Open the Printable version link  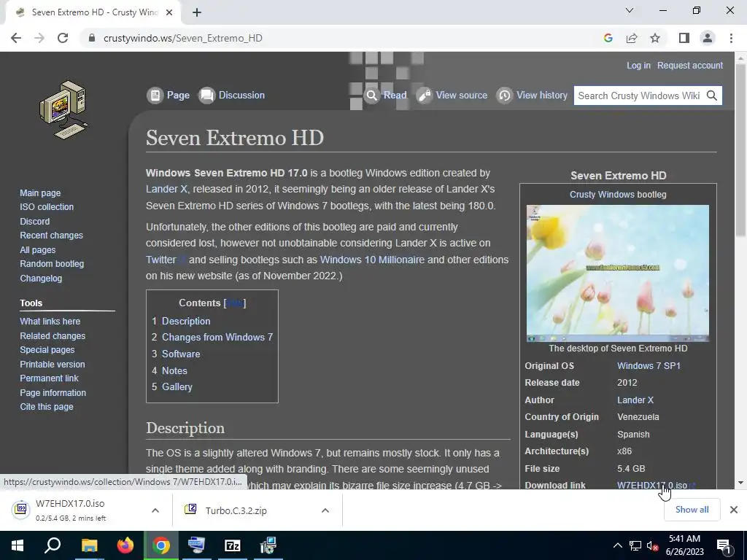click(x=53, y=364)
